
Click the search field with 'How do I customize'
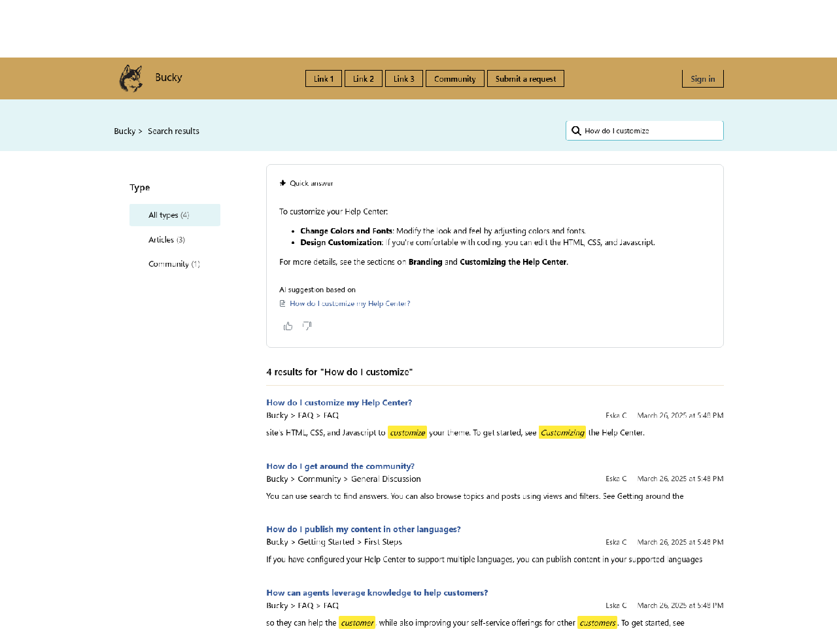tap(651, 131)
